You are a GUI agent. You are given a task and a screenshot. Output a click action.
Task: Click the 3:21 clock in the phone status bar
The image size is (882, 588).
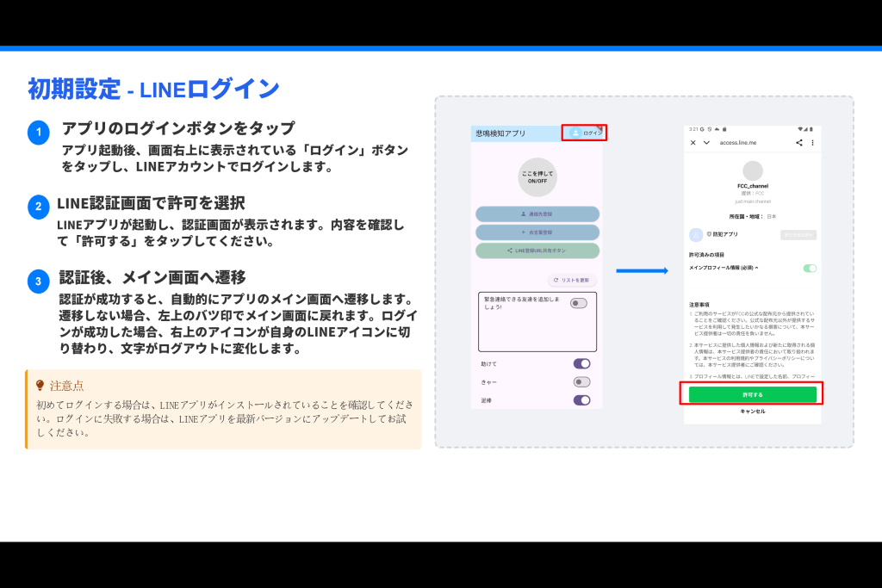(693, 129)
